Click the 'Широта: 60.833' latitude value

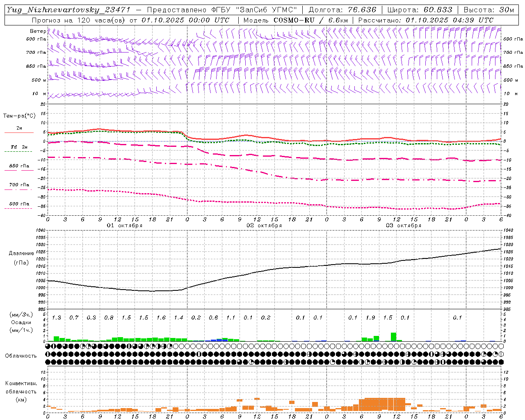click(420, 10)
